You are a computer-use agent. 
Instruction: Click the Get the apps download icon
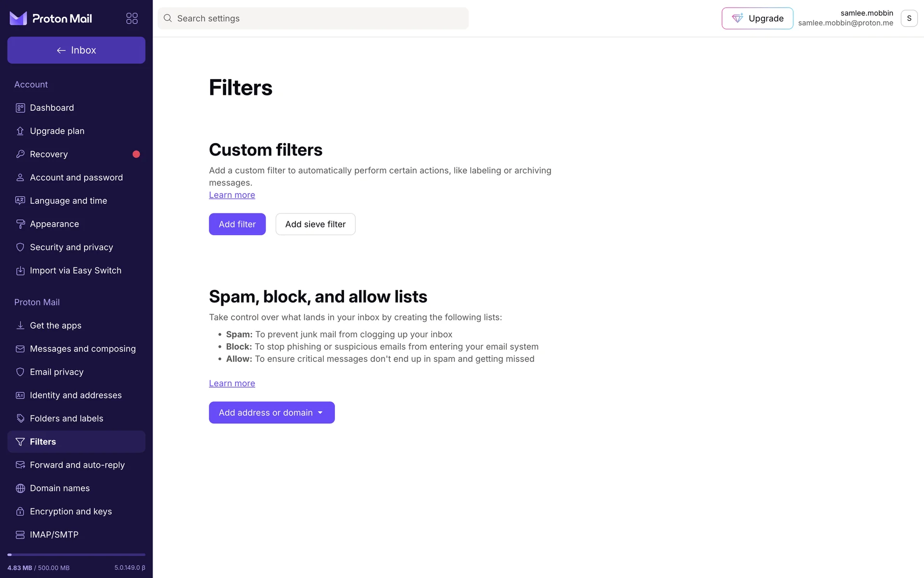pyautogui.click(x=20, y=326)
